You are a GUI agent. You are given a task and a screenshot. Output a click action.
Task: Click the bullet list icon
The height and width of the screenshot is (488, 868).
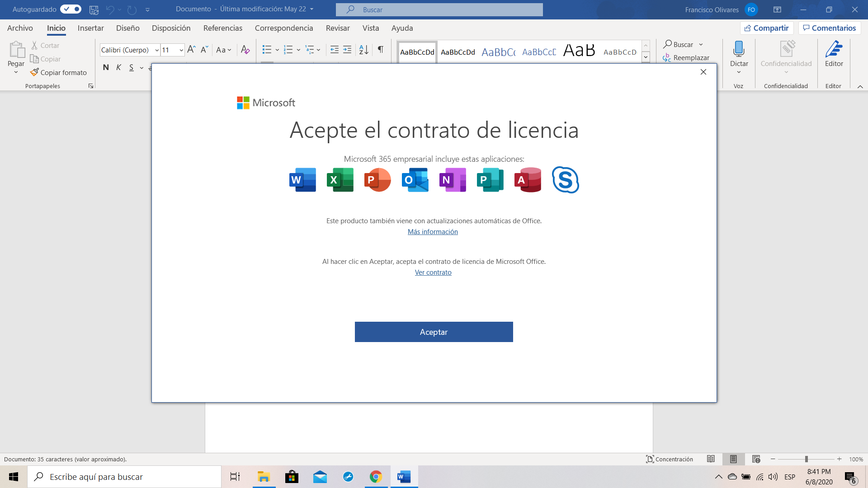pos(267,50)
